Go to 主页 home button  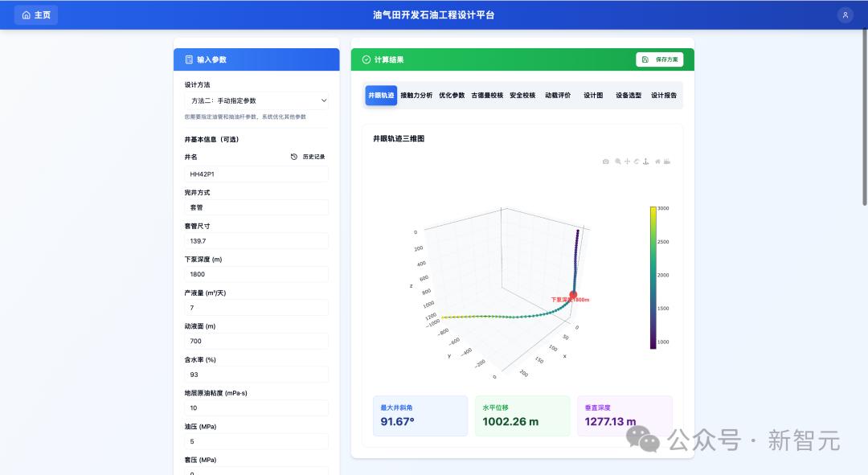click(36, 15)
